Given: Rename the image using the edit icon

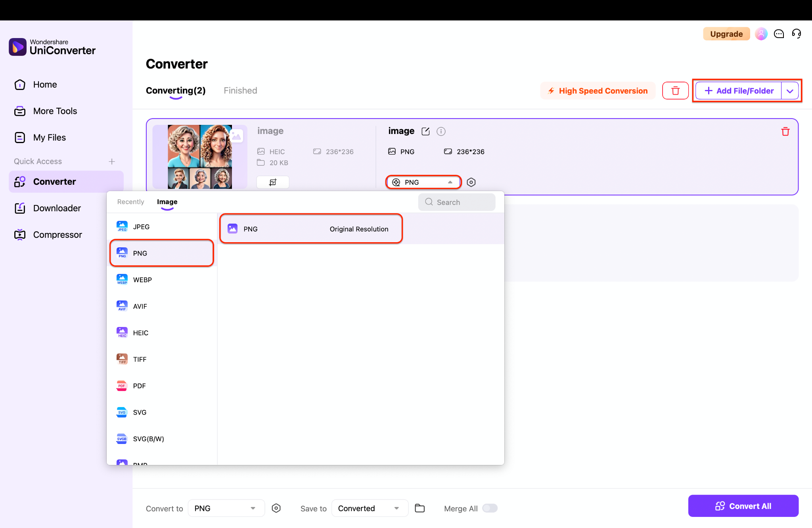Looking at the screenshot, I should (425, 131).
